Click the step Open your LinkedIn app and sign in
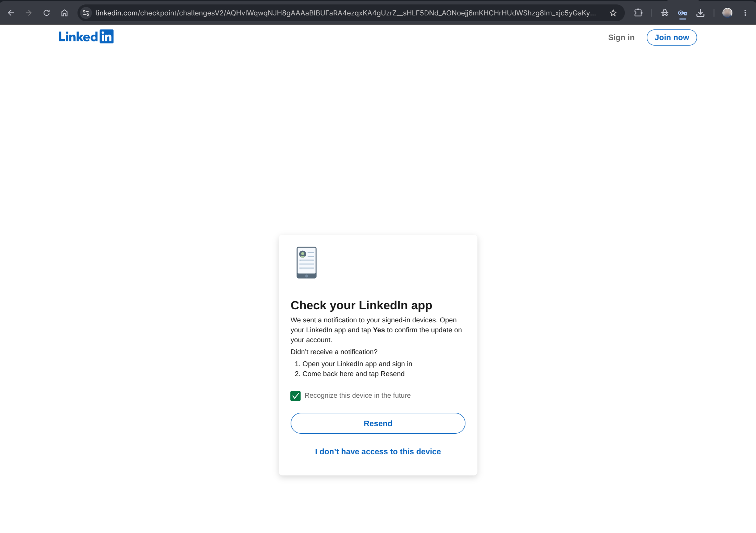 coord(357,364)
